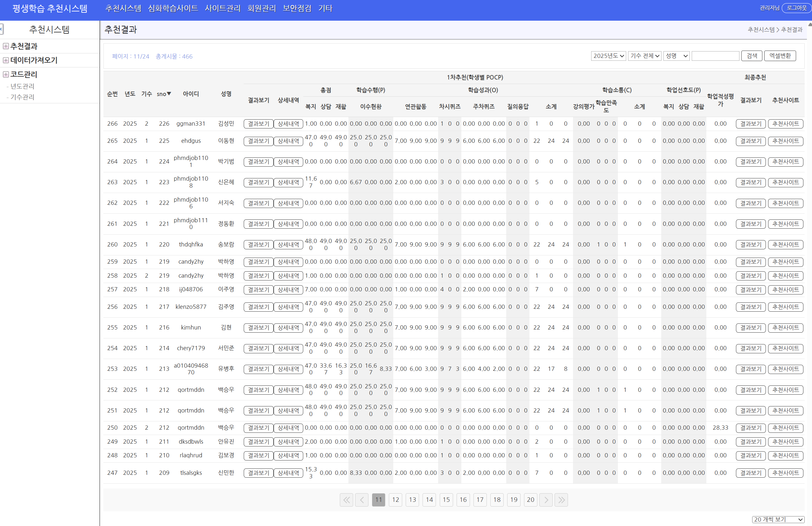This screenshot has height=526, width=812.
Task: Click the 엑셀변환 button
Action: pyautogui.click(x=780, y=56)
